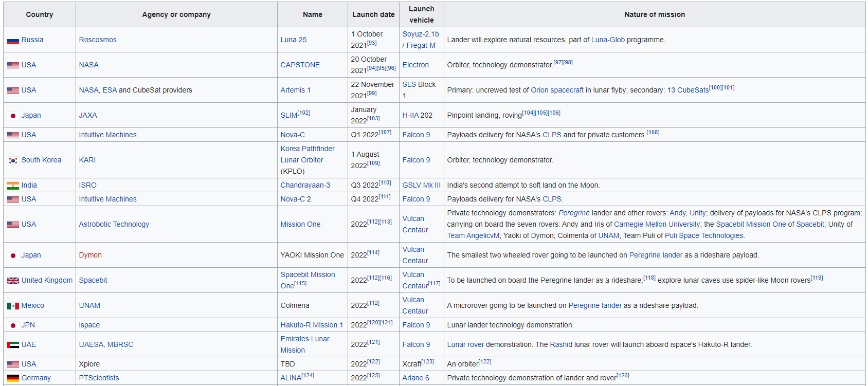Screen dimensions: 868x386
Task: Open the Korea Pathfinder Lunar Orbiter link
Action: tap(308, 154)
